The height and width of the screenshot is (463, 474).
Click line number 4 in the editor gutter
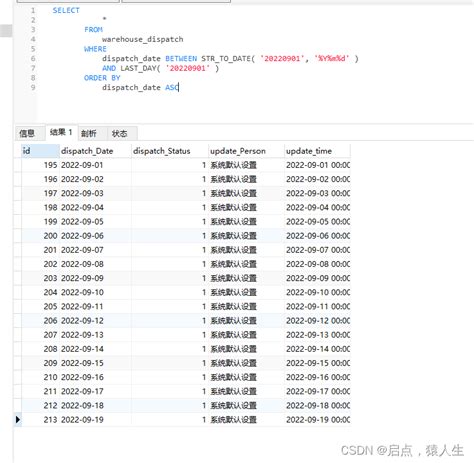[33, 39]
